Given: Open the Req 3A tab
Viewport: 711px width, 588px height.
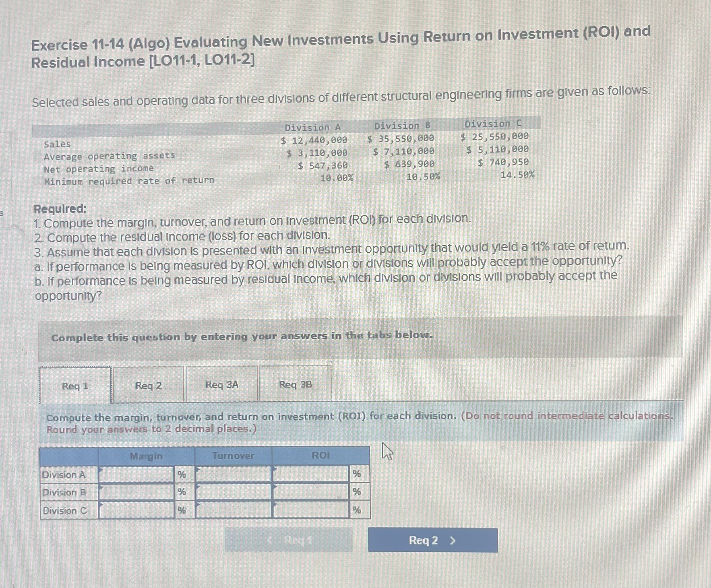Looking at the screenshot, I should (221, 385).
